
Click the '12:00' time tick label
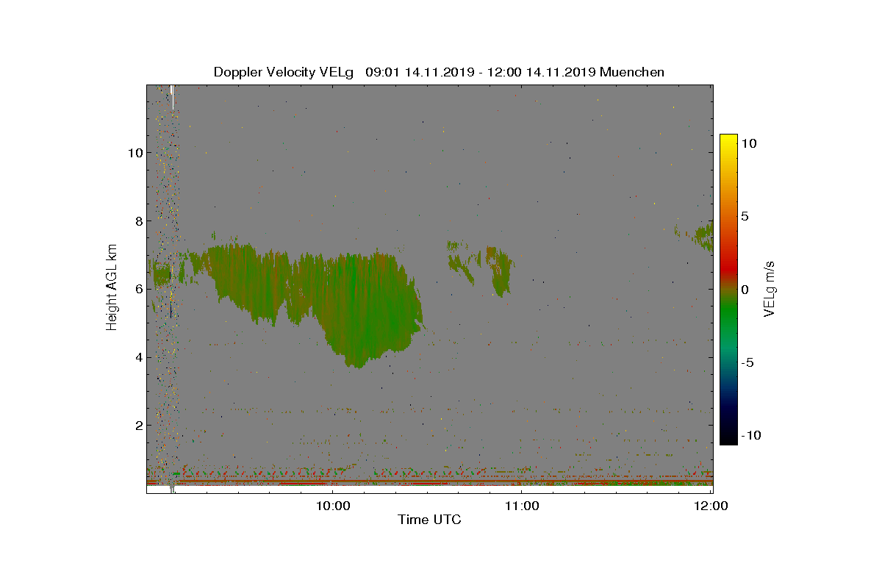pyautogui.click(x=711, y=506)
